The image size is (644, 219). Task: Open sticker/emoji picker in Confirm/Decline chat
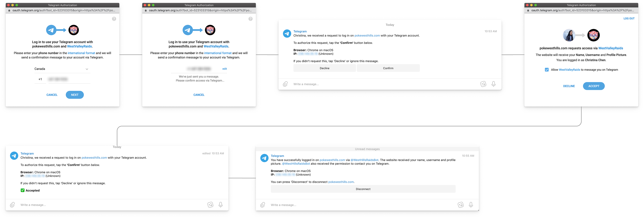point(483,84)
